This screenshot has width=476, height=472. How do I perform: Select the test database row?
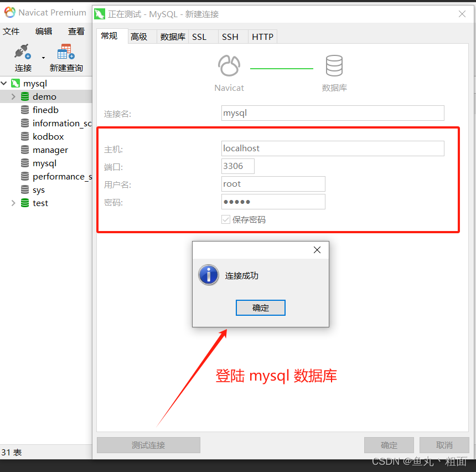(x=46, y=203)
